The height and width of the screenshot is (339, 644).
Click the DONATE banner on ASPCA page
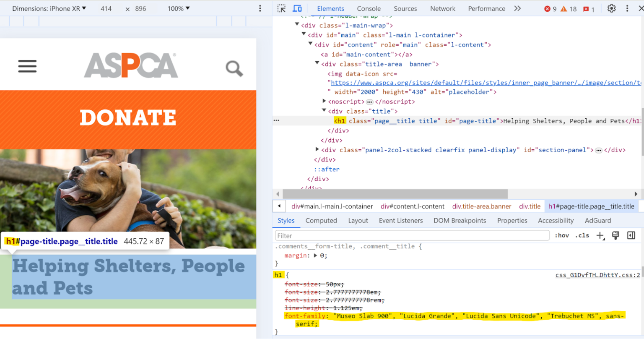(x=128, y=119)
